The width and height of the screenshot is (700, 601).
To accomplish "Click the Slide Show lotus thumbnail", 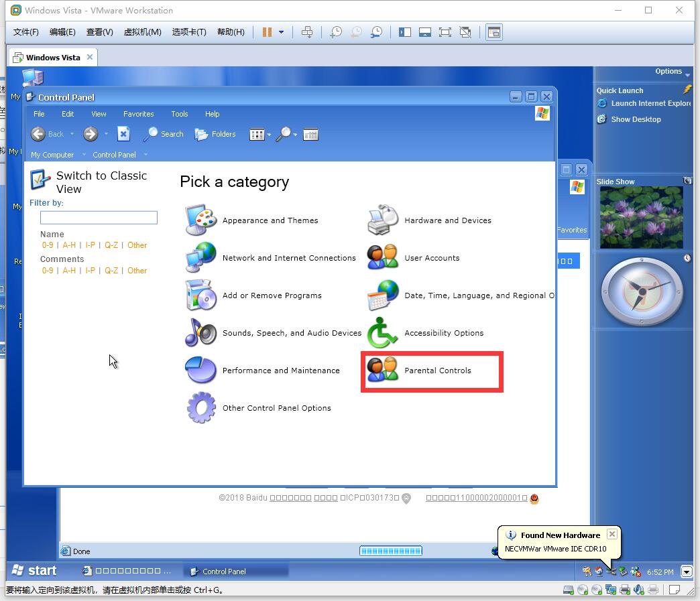I will coord(642,217).
